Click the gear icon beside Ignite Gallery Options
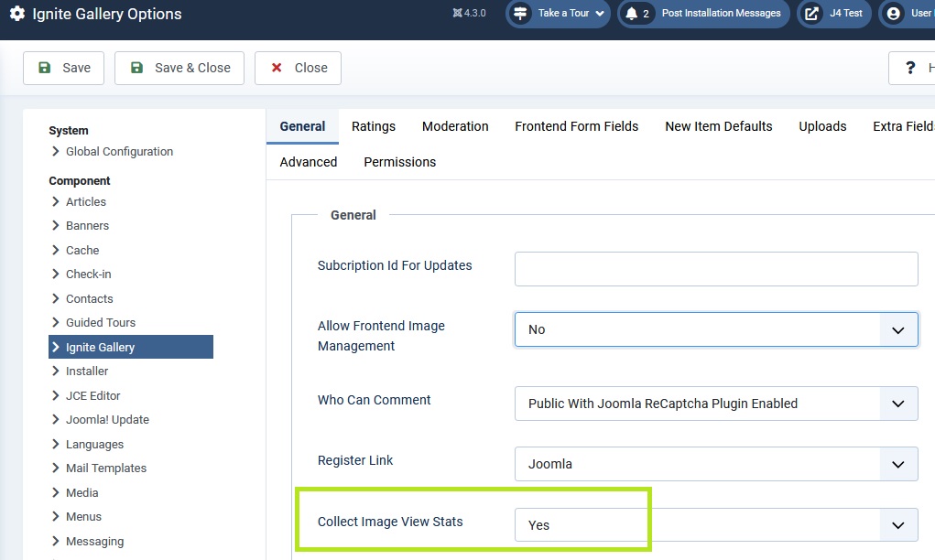This screenshot has height=560, width=935. (x=16, y=15)
